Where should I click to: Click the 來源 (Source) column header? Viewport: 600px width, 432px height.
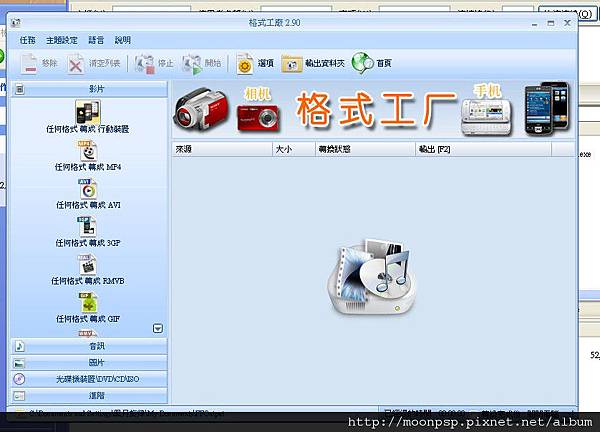tap(222, 149)
